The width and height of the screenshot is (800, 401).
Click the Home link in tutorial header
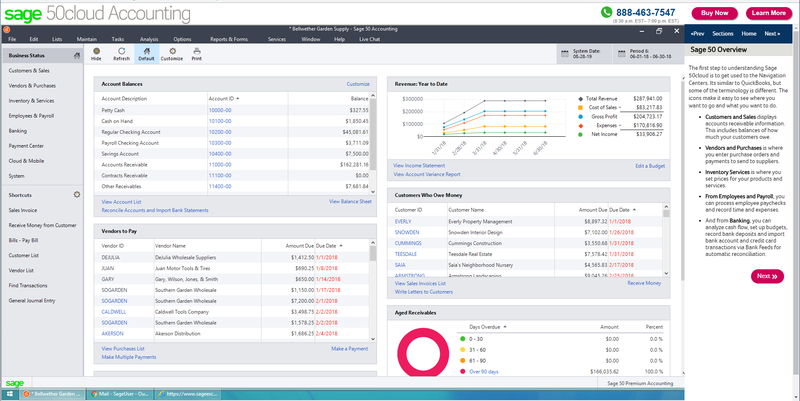tap(748, 34)
